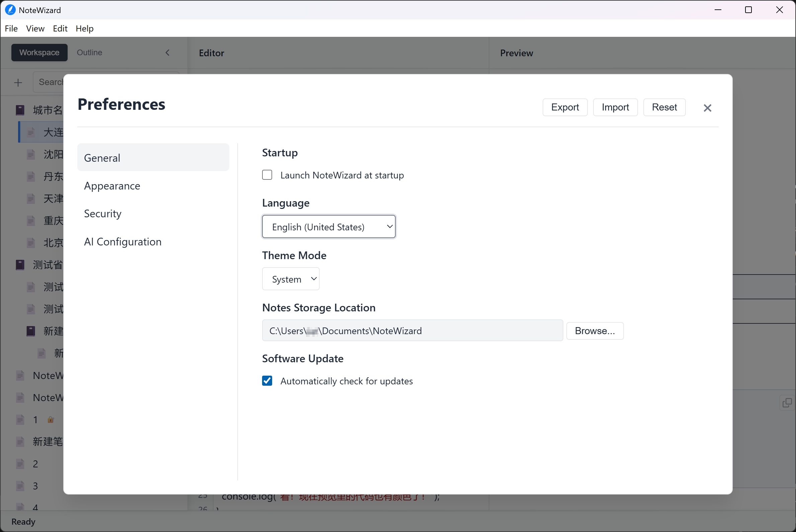Click the note icon beside 新建笔
This screenshot has height=532, width=796.
click(20, 441)
